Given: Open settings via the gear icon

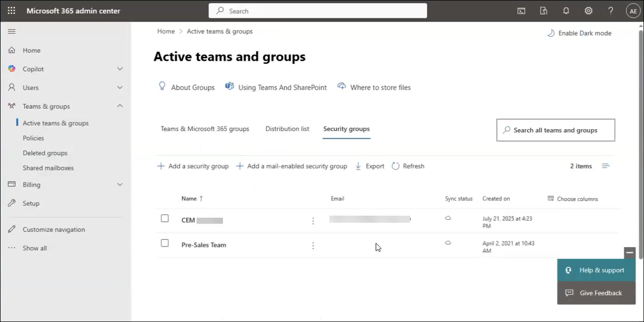Looking at the screenshot, I should [x=588, y=10].
